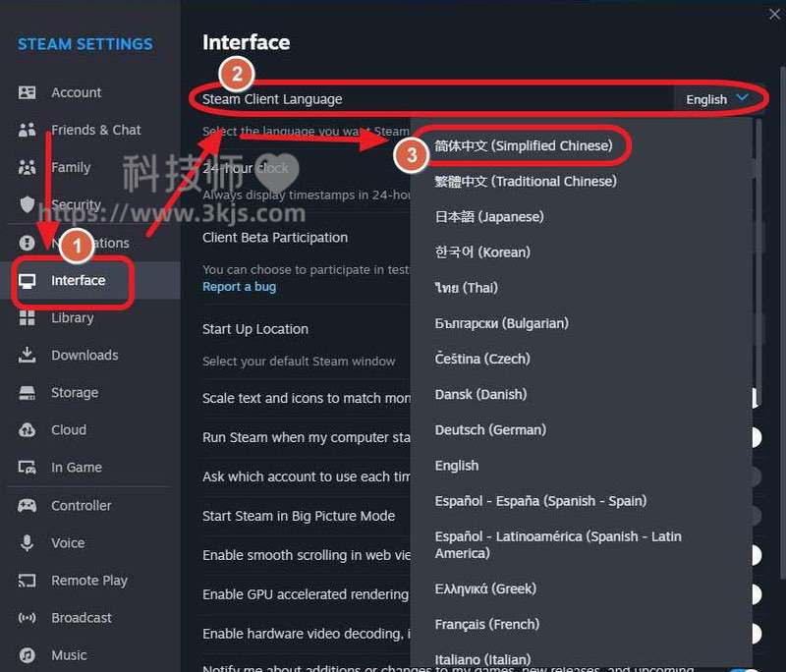Select Interface in the sidebar
Image resolution: width=786 pixels, height=672 pixels.
tap(90, 281)
